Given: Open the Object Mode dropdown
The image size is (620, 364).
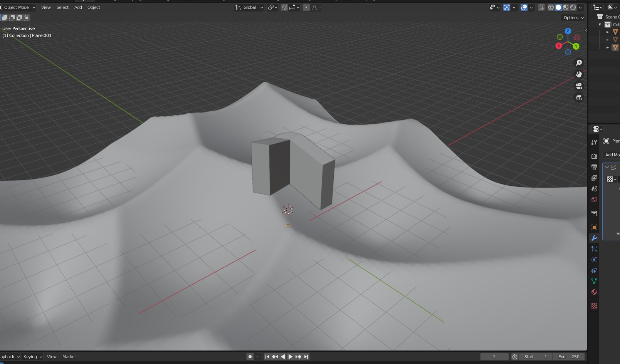Looking at the screenshot, I should click(x=18, y=7).
